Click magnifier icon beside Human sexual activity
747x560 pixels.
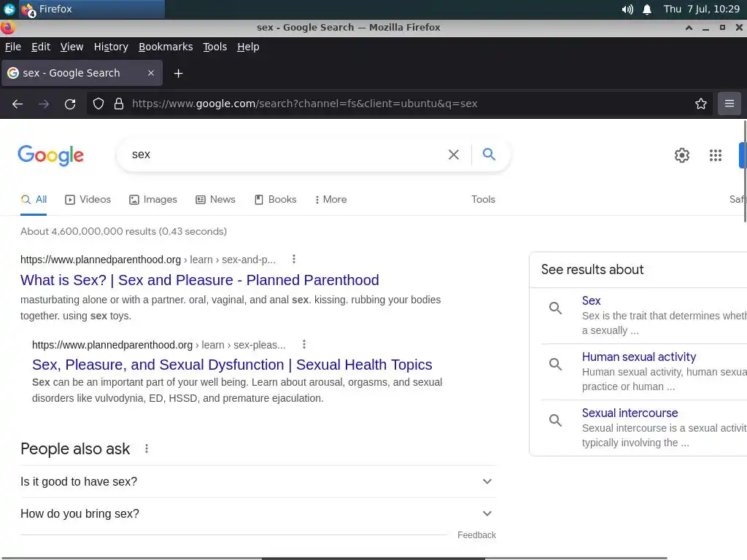coord(555,365)
